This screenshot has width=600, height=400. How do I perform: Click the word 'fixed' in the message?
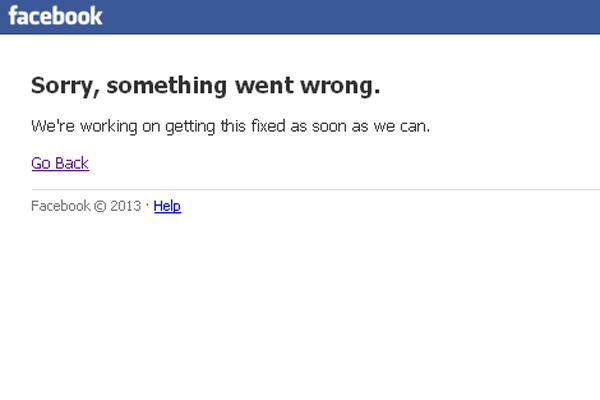click(268, 126)
